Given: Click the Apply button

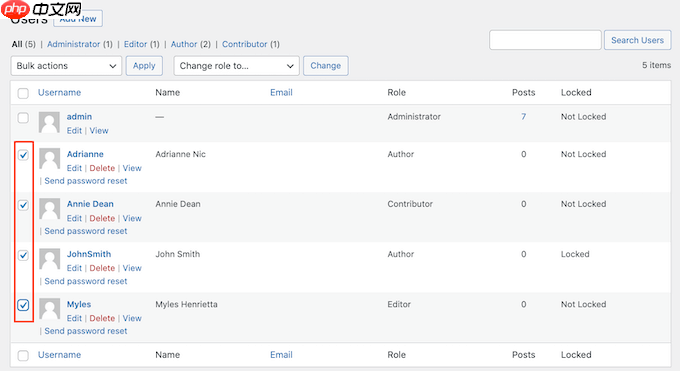Looking at the screenshot, I should point(144,66).
